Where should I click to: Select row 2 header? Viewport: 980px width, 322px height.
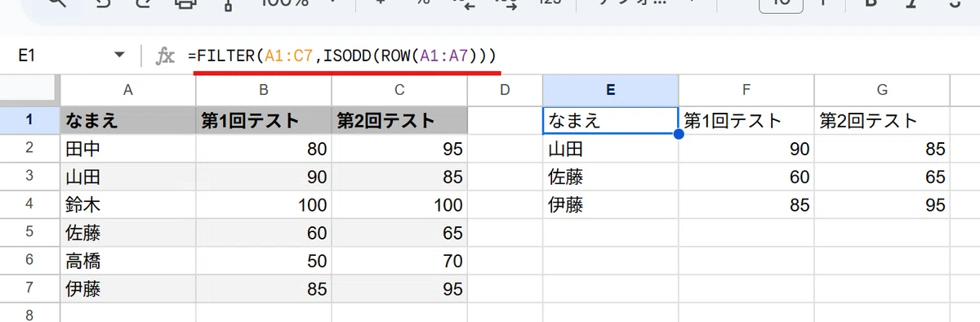tap(29, 149)
